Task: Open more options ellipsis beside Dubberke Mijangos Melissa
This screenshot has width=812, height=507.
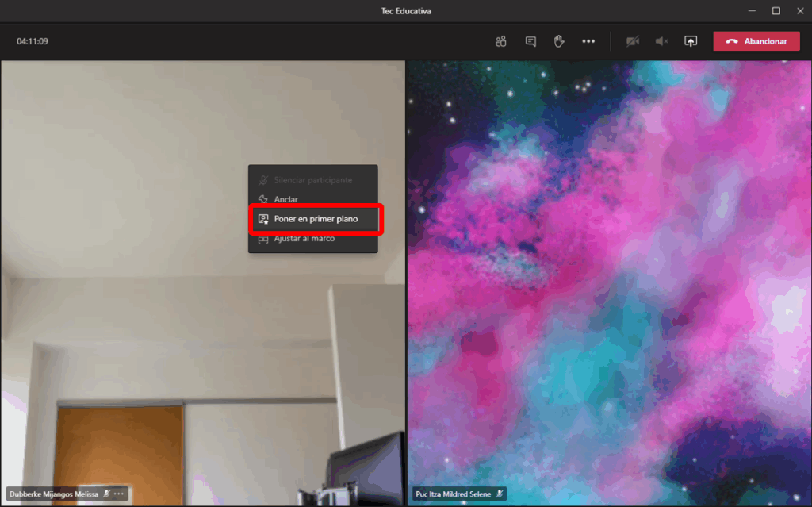Action: point(119,494)
